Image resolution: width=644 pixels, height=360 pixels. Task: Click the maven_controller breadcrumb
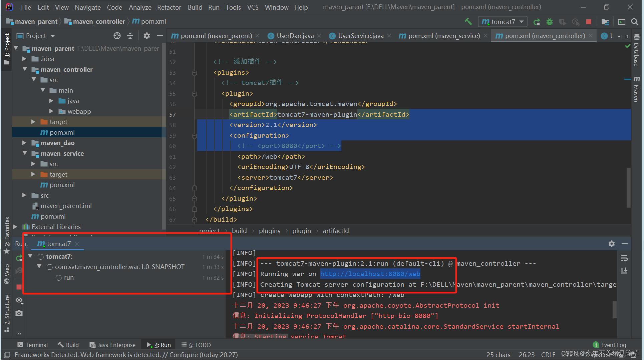[95, 22]
